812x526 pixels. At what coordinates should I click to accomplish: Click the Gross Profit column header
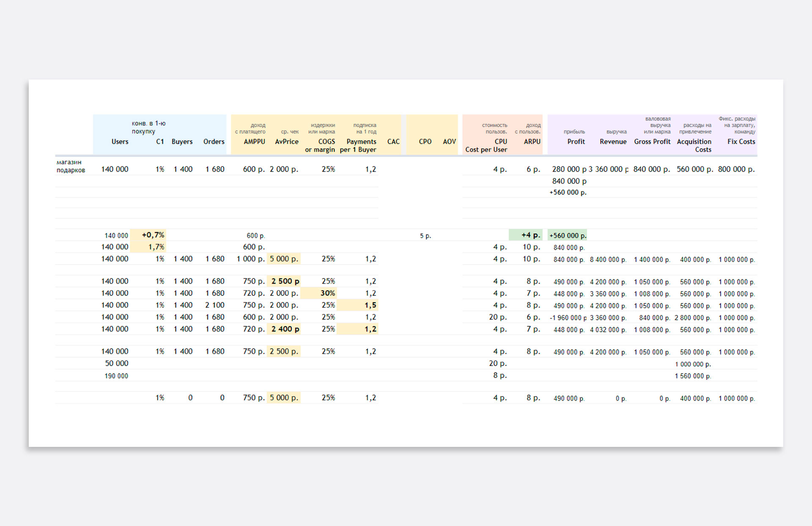point(652,141)
